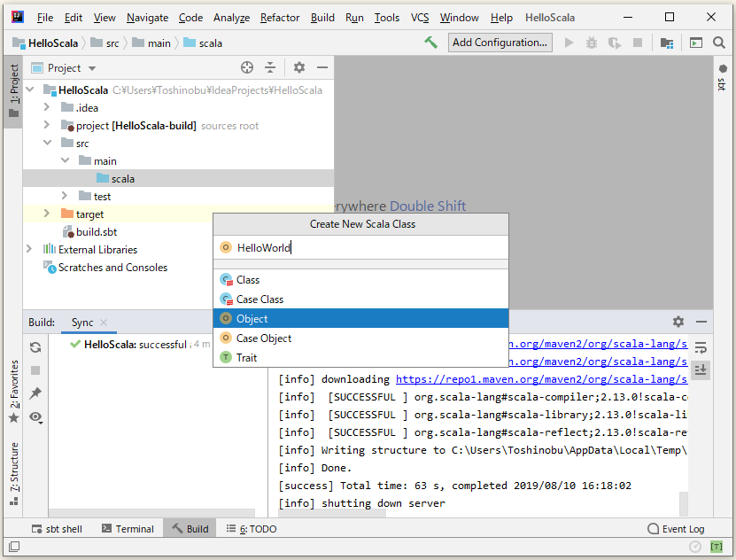Click the Run with Coverage icon
This screenshot has height=560, width=736.
tap(615, 43)
